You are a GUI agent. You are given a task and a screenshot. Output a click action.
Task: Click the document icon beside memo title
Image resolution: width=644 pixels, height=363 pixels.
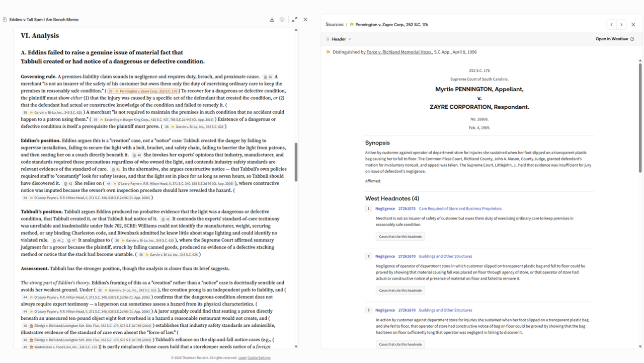click(x=5, y=20)
